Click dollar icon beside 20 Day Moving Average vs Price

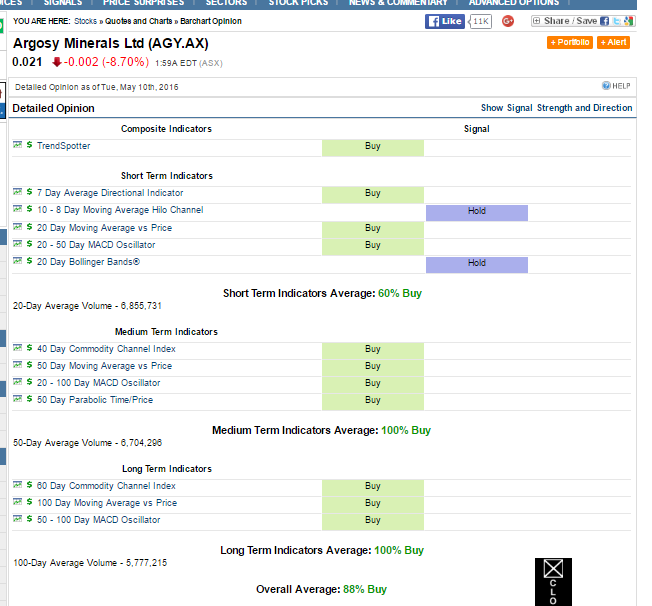(30, 227)
